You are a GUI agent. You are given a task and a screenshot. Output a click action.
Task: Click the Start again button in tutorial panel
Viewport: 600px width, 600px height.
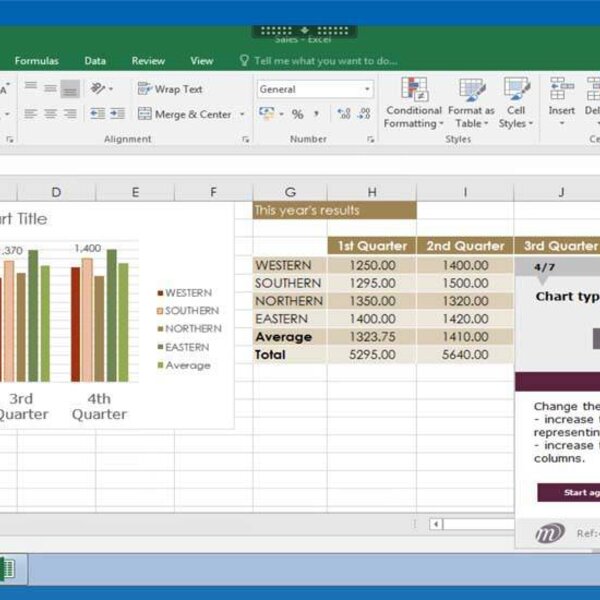(569, 492)
